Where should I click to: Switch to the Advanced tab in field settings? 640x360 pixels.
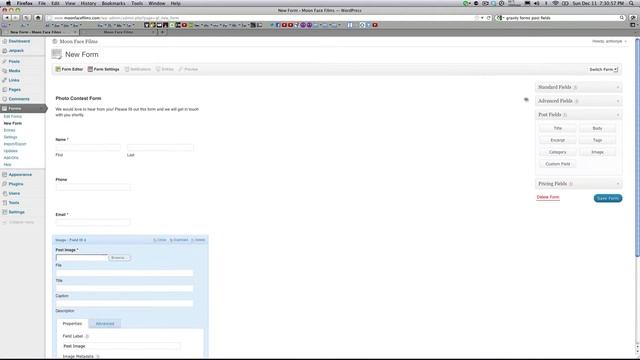click(x=105, y=324)
